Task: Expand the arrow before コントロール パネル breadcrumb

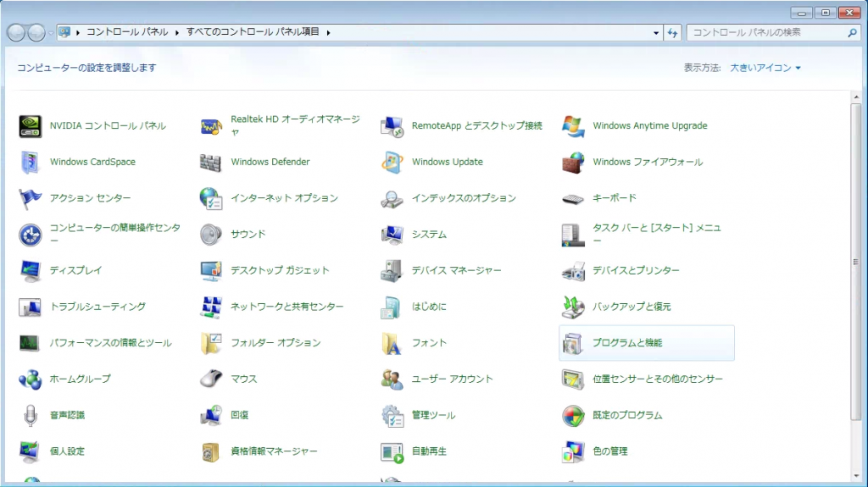Action: pos(78,33)
